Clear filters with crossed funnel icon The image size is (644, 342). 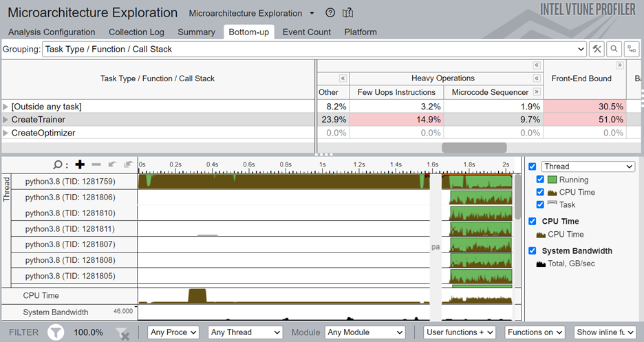tap(122, 333)
